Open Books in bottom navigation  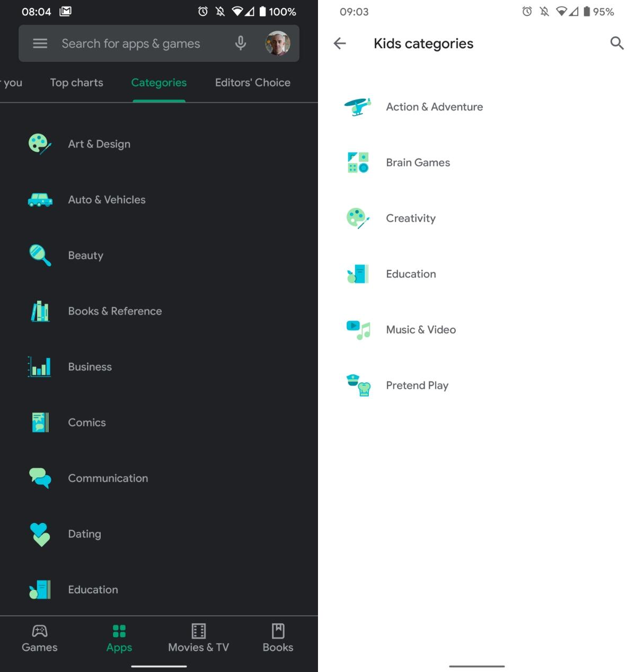278,638
